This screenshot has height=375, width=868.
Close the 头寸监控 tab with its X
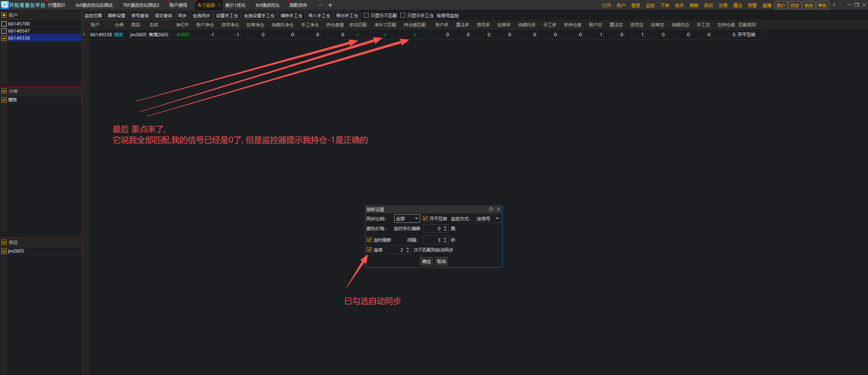click(x=219, y=5)
